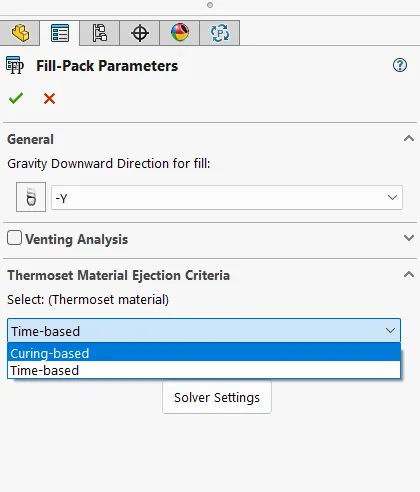Click the Solver Settings button
Image resolution: width=420 pixels, height=492 pixels.
tap(217, 397)
